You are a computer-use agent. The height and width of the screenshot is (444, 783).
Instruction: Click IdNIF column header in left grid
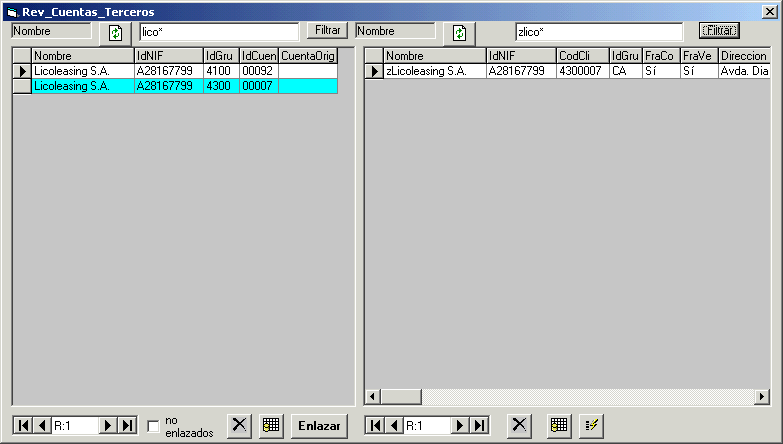[167, 56]
